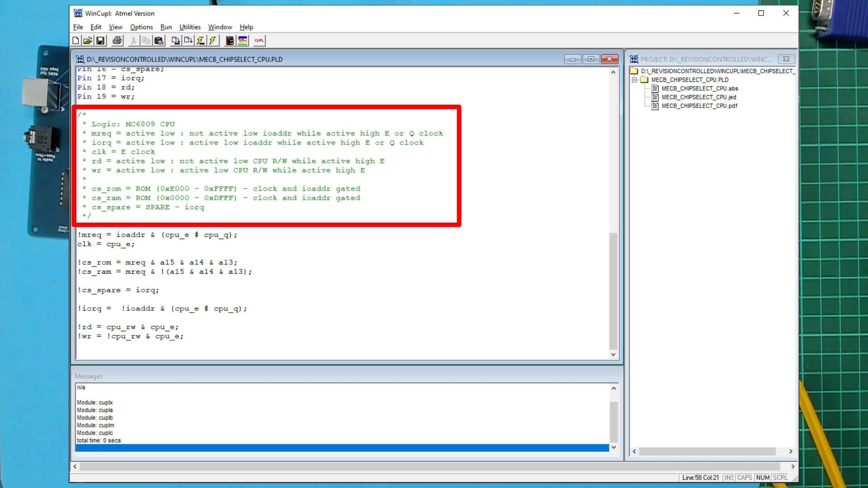Open the simulator toolbar icon
Viewport: 868px width, 488px height.
243,41
